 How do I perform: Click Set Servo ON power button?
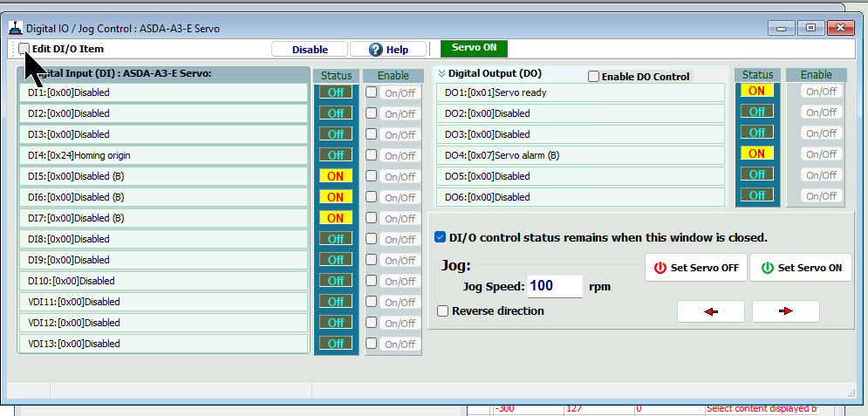pos(801,268)
